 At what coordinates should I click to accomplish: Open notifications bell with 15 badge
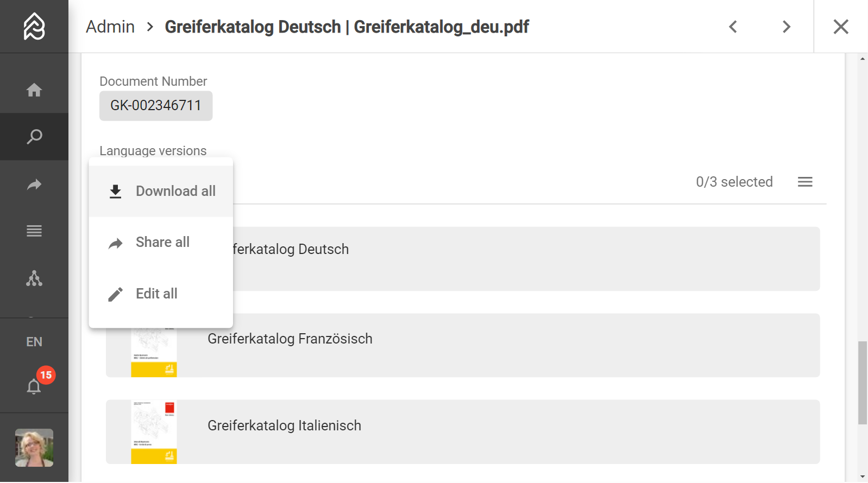pyautogui.click(x=34, y=386)
